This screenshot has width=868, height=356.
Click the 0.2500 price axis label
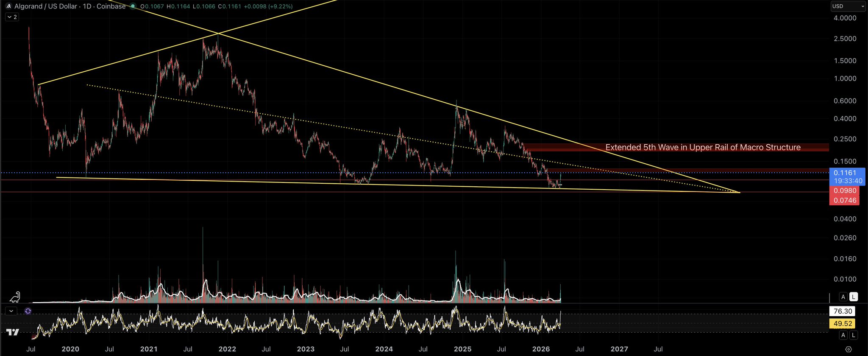[x=845, y=139]
